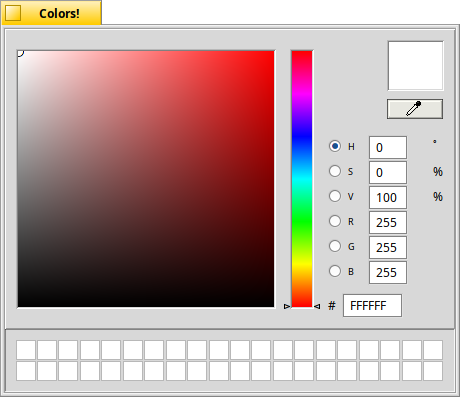The image size is (460, 397).
Task: Click the Colors! window title tab
Action: [51, 13]
